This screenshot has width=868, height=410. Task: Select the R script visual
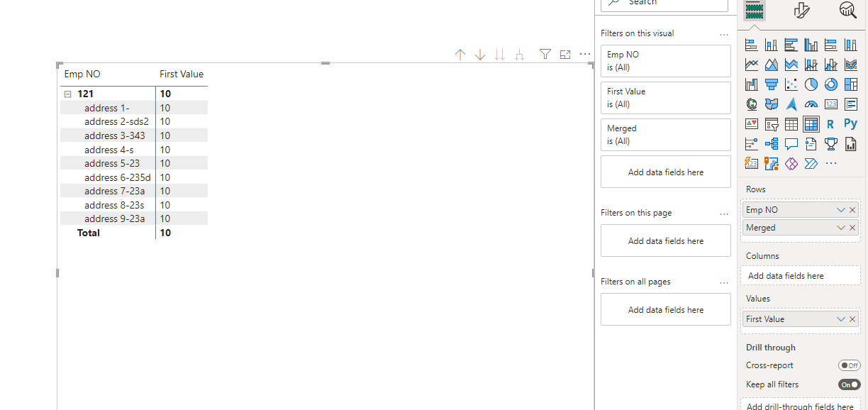click(831, 124)
